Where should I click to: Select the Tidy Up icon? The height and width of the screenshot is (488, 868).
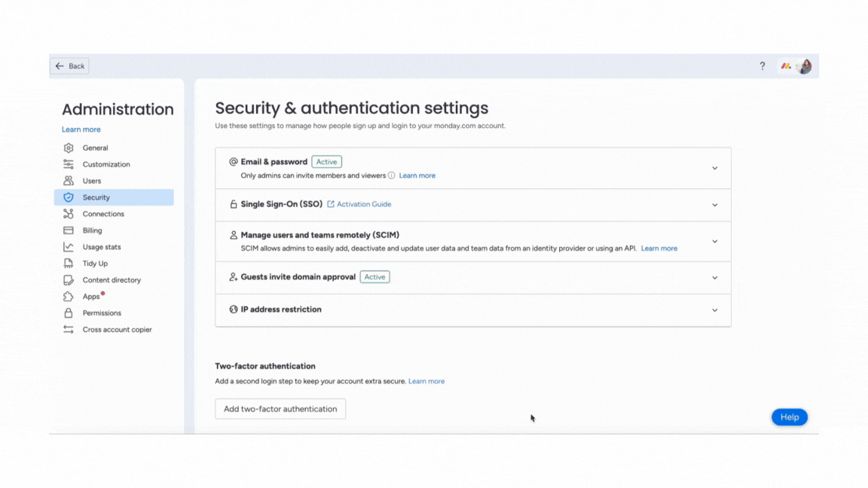67,263
